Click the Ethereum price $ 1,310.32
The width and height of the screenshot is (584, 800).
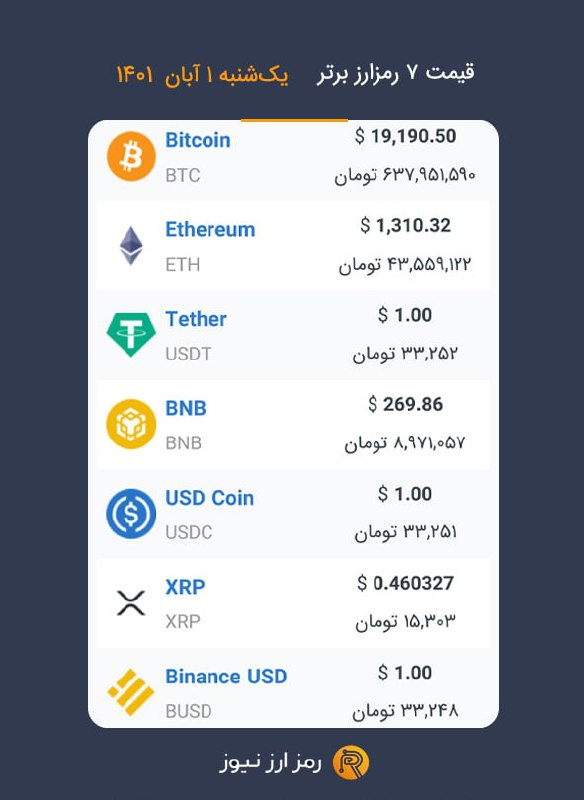tap(405, 226)
